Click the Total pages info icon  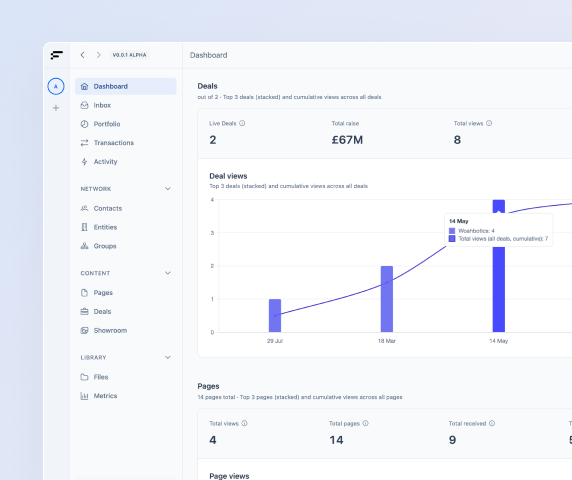366,423
